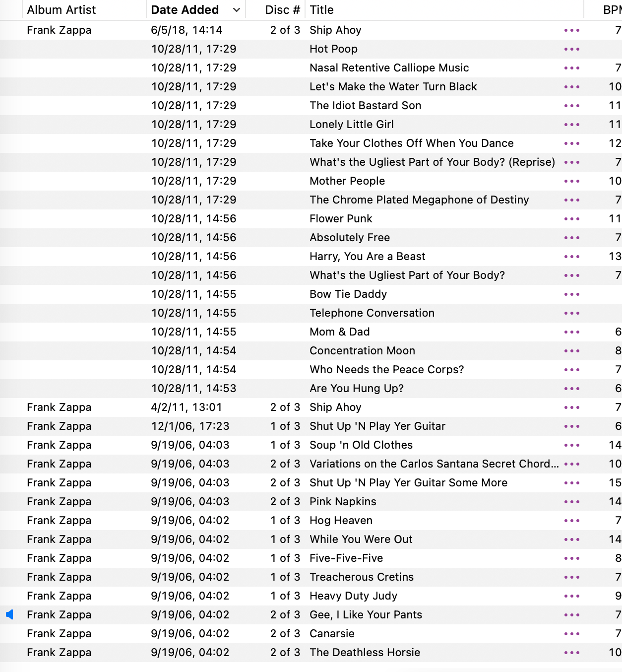Select What's the Ugliest Part of Your Body? (Reprise)
Viewport: 622px width, 672px height.
(433, 162)
